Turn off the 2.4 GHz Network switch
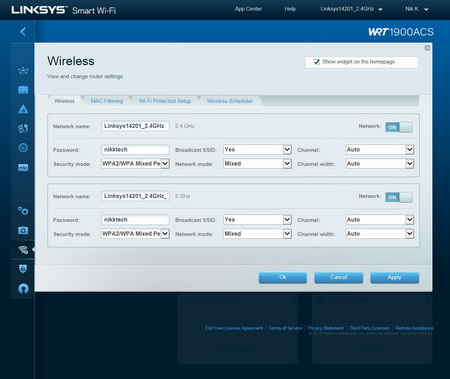 click(399, 127)
